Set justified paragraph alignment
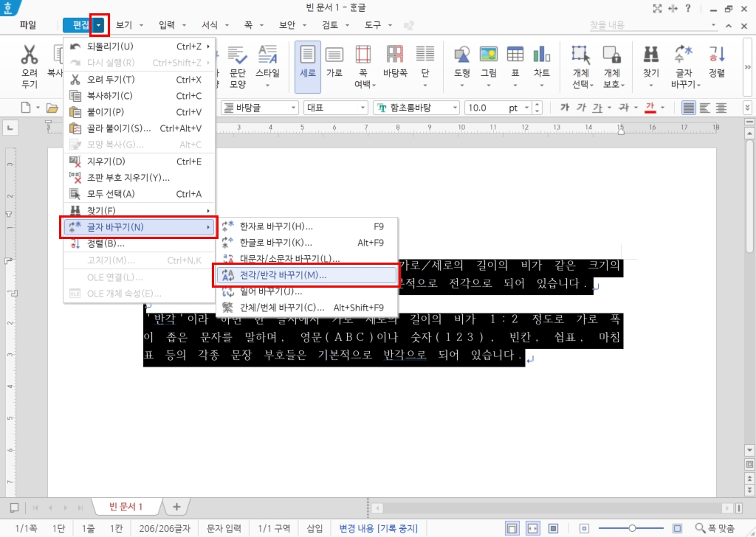The image size is (756, 537). coord(689,108)
